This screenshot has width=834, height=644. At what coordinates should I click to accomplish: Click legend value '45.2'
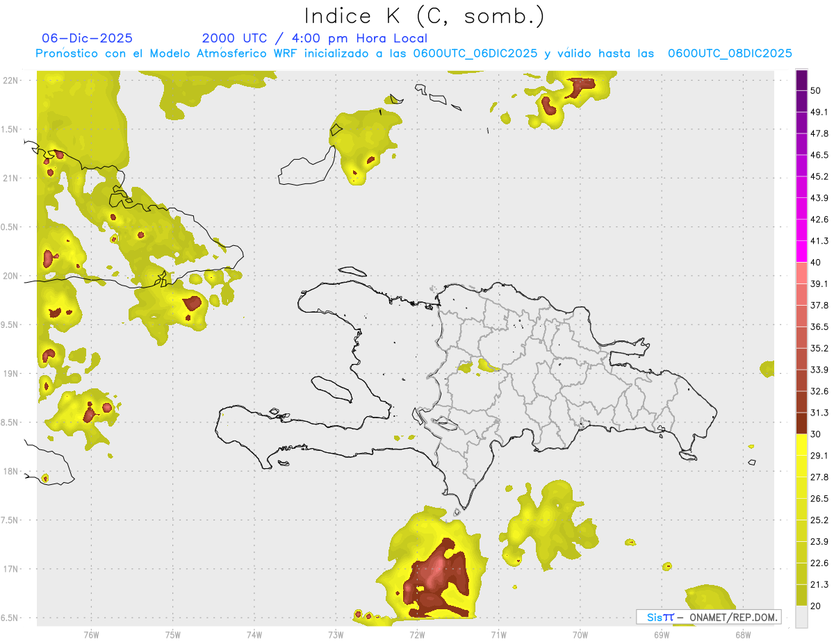pos(819,176)
